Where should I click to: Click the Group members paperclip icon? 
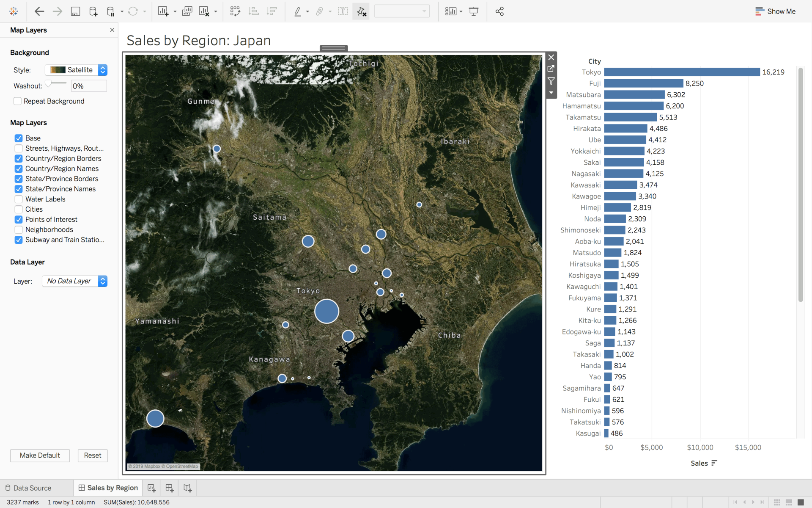click(320, 11)
